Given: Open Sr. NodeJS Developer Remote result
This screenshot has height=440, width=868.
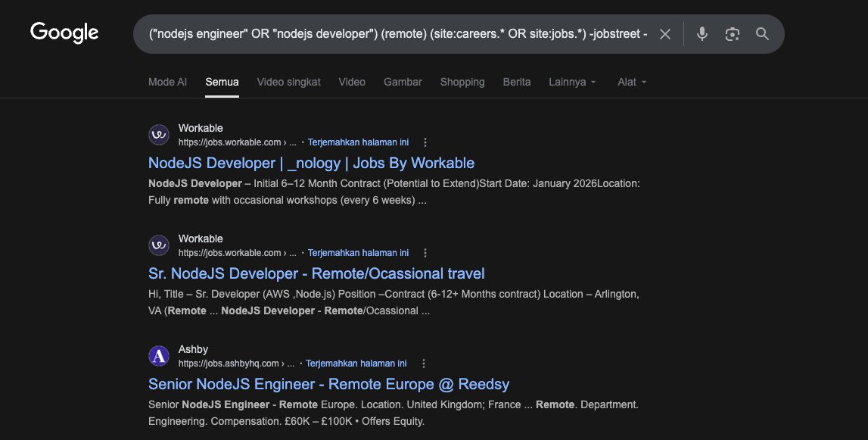Looking at the screenshot, I should (x=316, y=273).
